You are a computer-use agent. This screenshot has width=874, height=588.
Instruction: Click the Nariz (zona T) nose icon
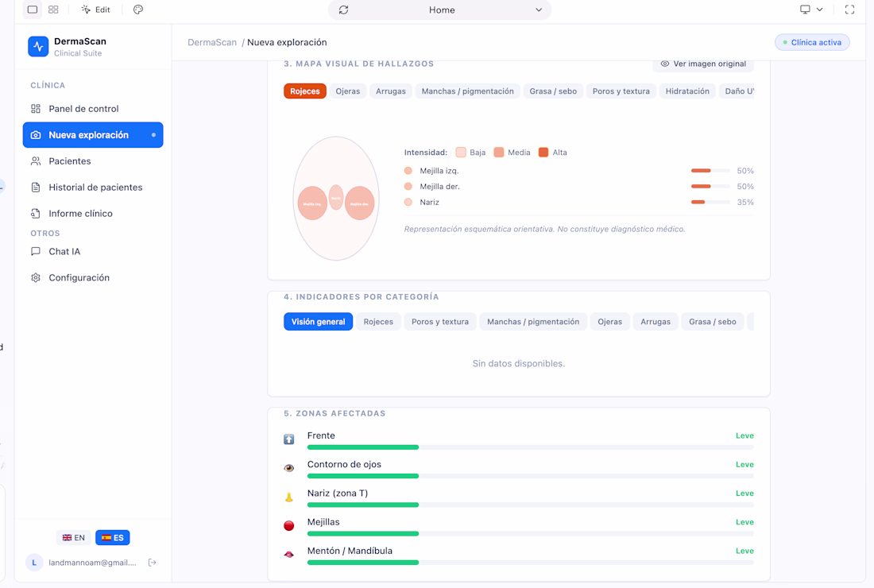click(x=288, y=497)
